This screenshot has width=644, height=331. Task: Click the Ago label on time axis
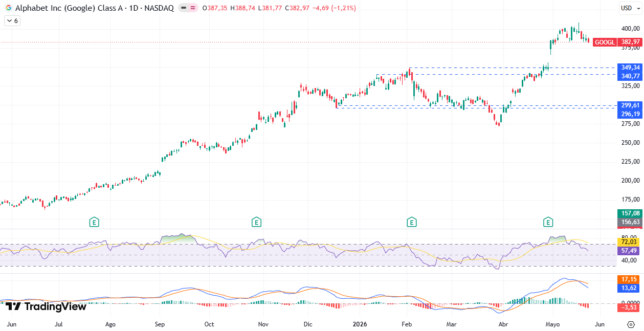110,324
